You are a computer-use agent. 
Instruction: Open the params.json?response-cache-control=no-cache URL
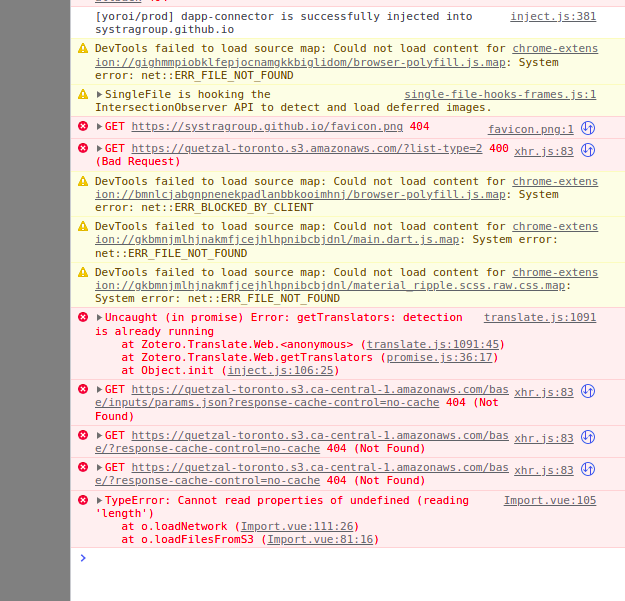pos(267,403)
